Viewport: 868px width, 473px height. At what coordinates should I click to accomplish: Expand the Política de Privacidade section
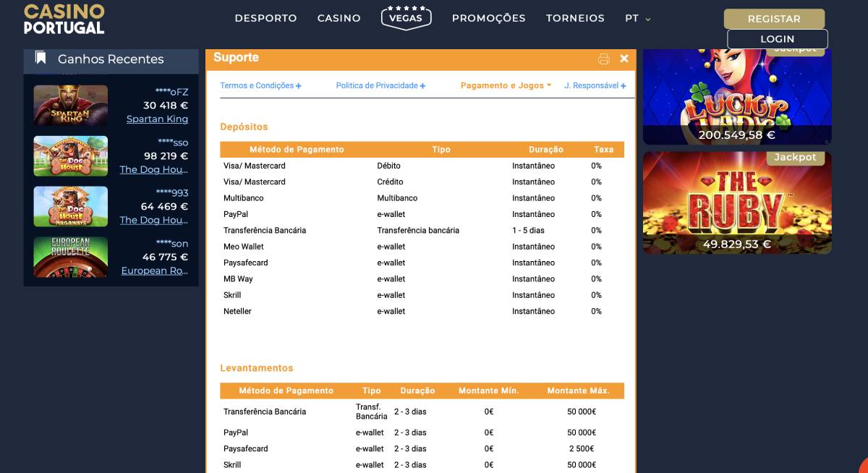click(x=380, y=85)
